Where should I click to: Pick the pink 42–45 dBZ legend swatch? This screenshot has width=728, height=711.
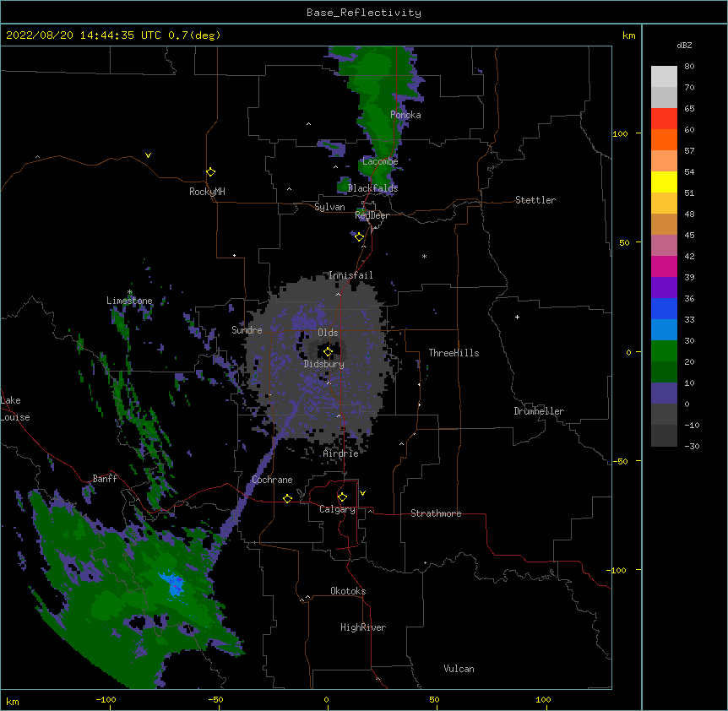coord(664,246)
